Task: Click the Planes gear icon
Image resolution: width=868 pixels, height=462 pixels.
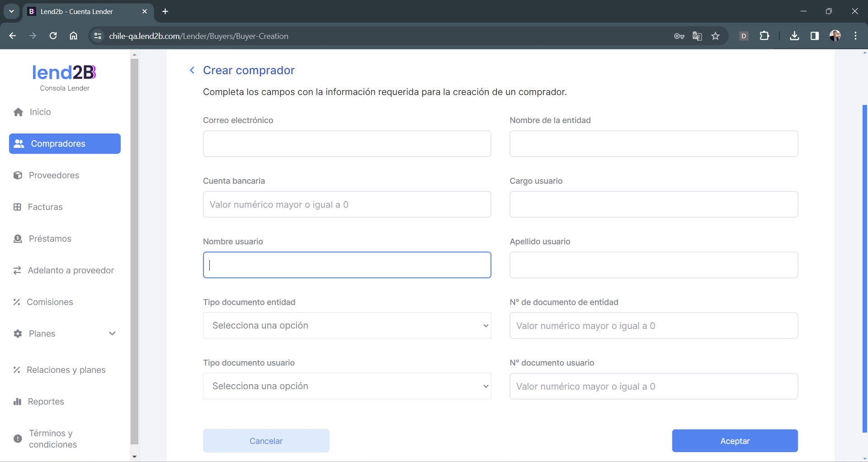Action: coord(18,334)
